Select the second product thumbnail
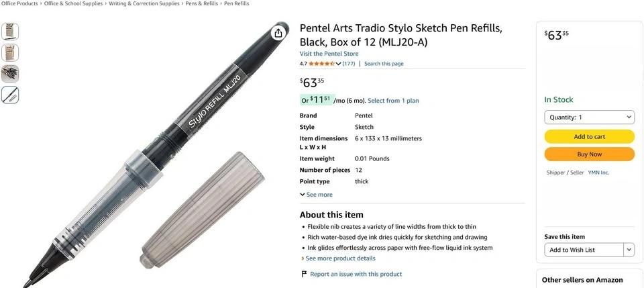This screenshot has height=288, width=644. (x=10, y=52)
